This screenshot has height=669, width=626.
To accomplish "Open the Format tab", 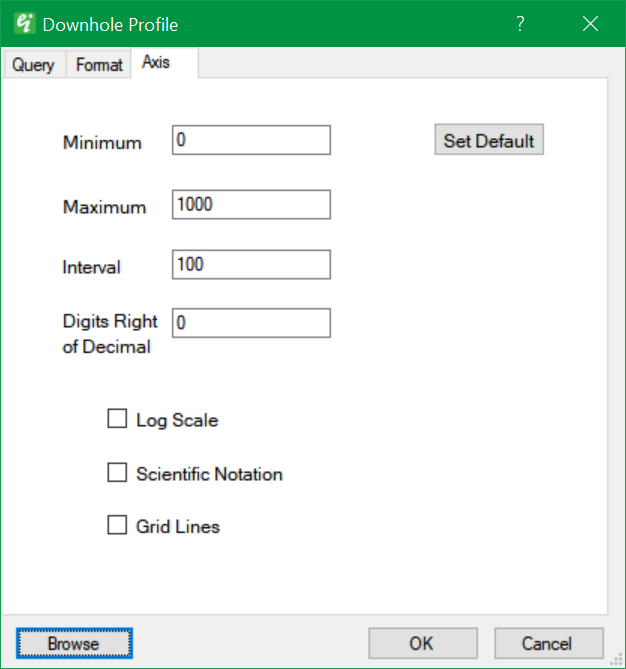I will click(99, 65).
